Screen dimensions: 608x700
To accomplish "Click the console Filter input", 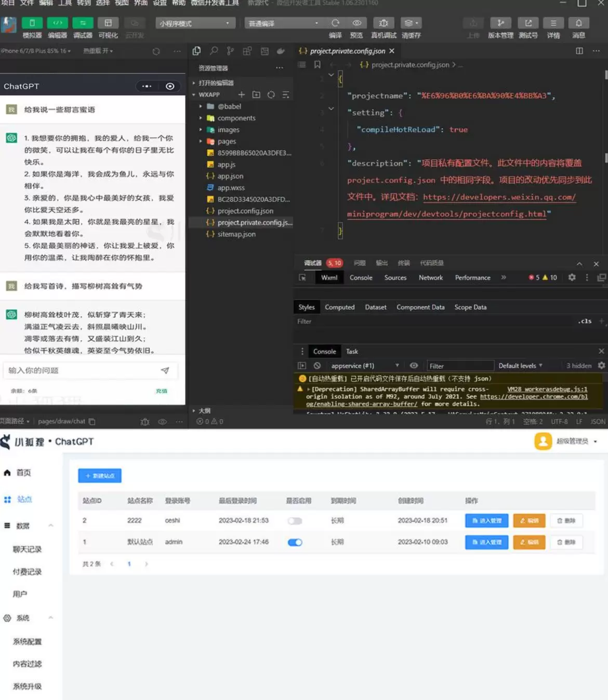I will coord(460,366).
